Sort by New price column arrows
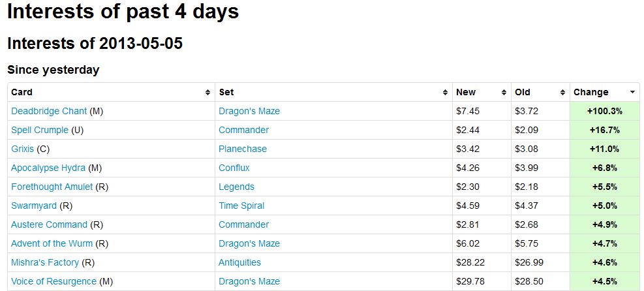This screenshot has height=291, width=644. tap(504, 93)
